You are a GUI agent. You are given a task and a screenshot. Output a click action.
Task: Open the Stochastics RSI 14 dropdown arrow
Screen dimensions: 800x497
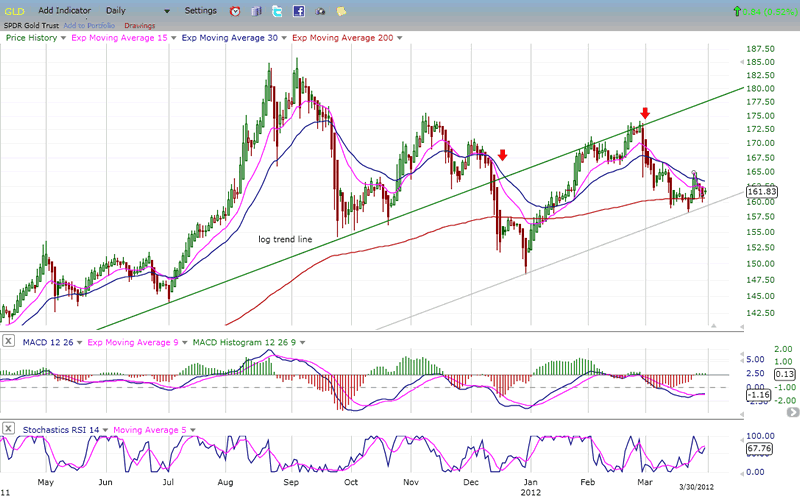(106, 430)
